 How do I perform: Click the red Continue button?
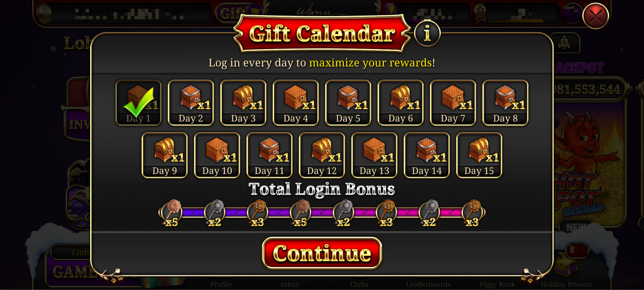pyautogui.click(x=322, y=253)
